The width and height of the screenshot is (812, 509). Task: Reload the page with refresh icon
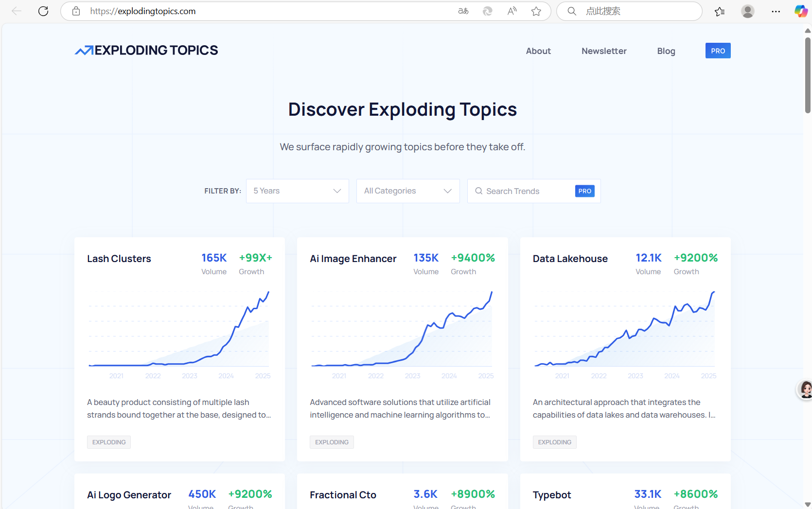click(43, 11)
